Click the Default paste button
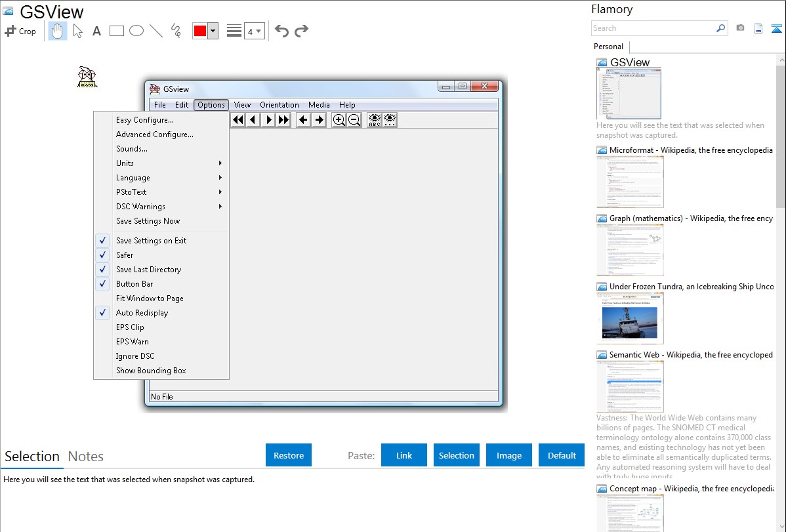This screenshot has width=786, height=532. point(562,455)
